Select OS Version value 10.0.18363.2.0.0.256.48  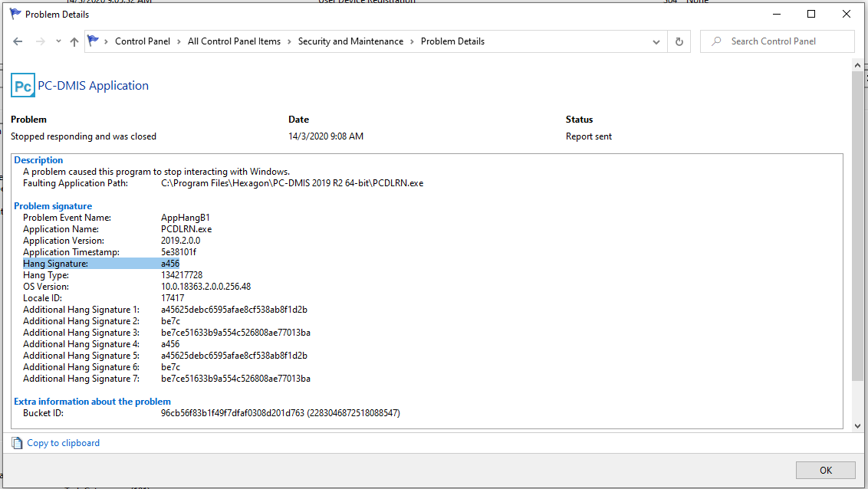tap(206, 287)
